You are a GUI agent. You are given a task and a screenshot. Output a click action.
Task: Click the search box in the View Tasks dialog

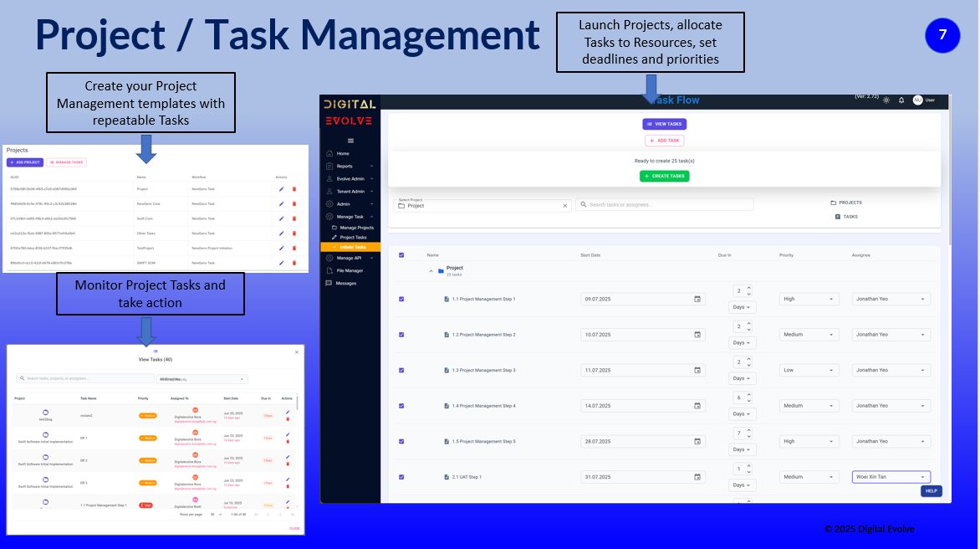coord(85,378)
